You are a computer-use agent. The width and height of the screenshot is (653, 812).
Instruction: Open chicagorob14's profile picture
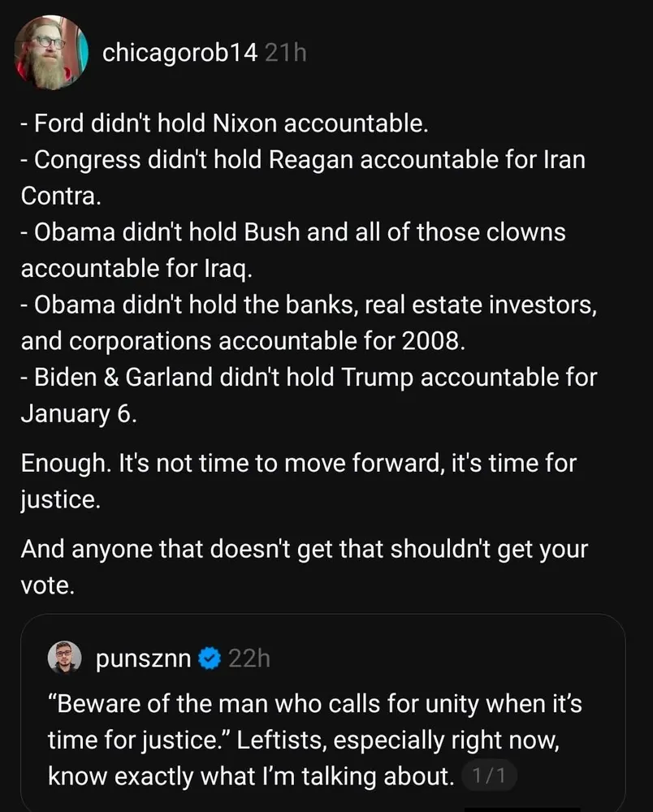pos(50,52)
